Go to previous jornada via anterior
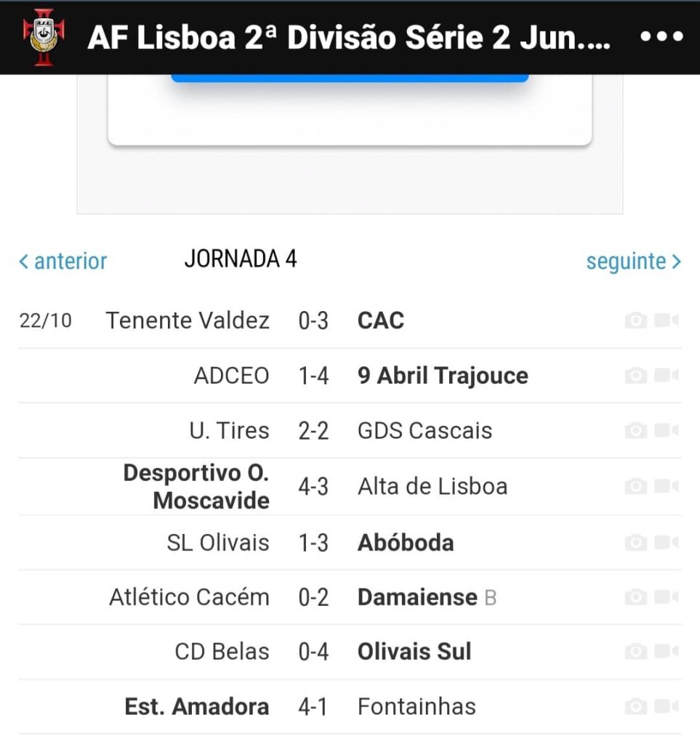 (x=63, y=262)
